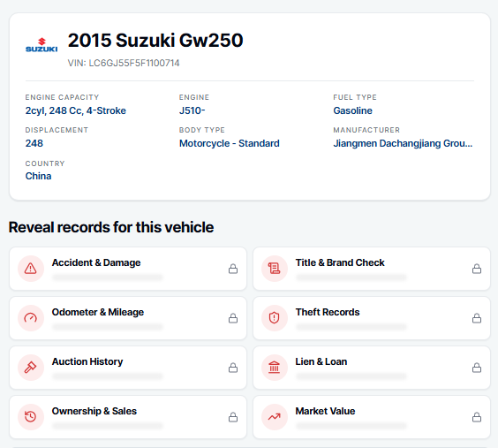Click the fuel type value Gasoline
The image size is (498, 448).
click(x=352, y=110)
